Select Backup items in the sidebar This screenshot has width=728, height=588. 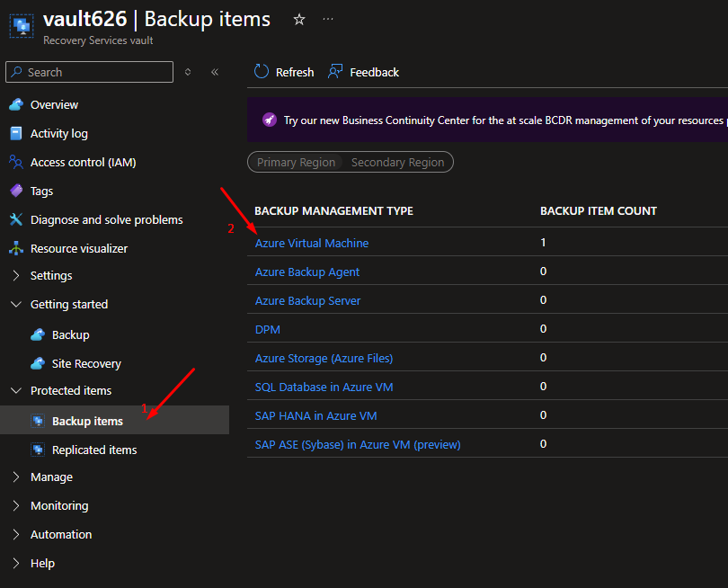pos(115,420)
